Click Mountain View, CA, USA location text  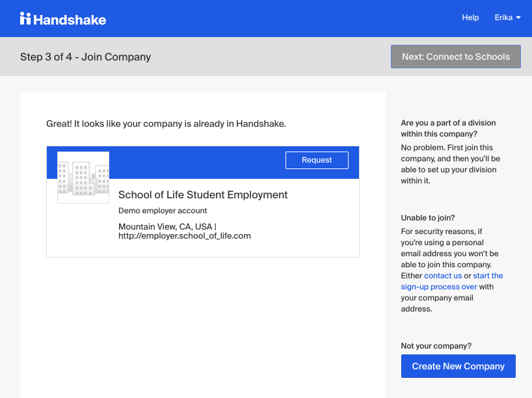[165, 226]
